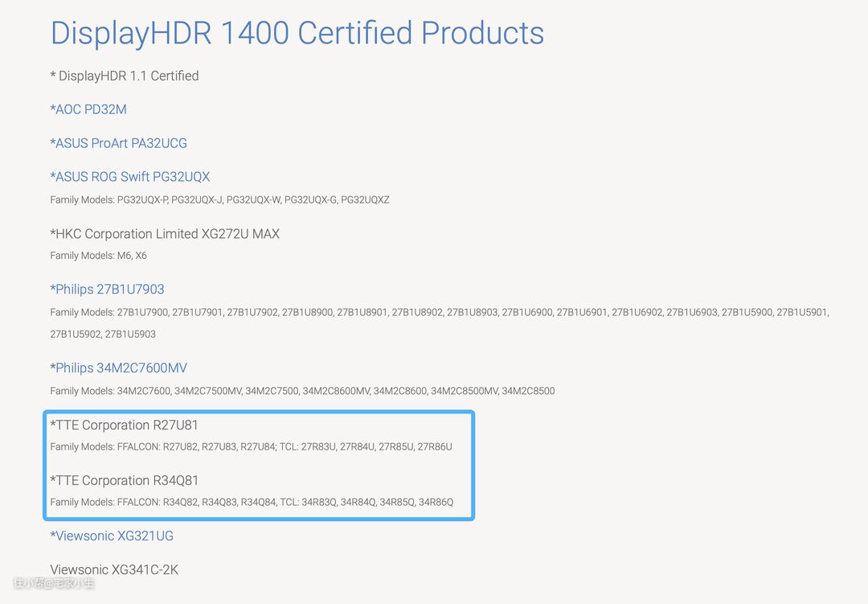
Task: Click the HKC Corporation Limited XG272U MAX entry
Action: pos(165,234)
